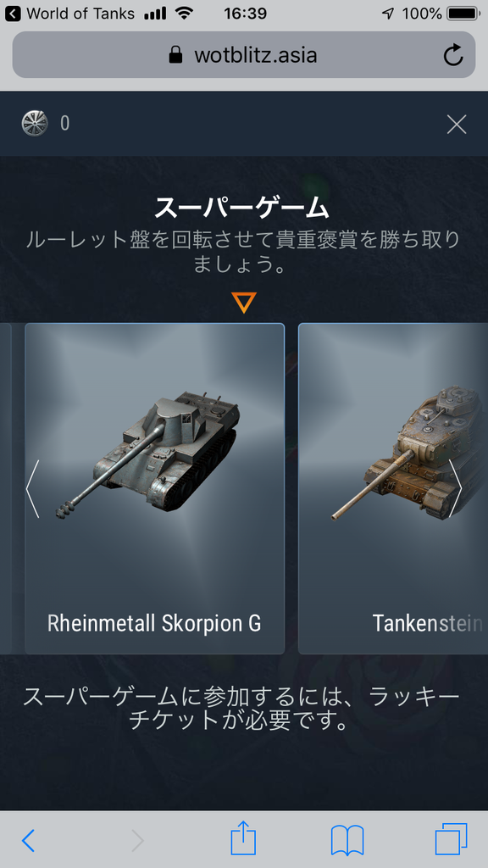Select the Tankenstein tank card
This screenshot has height=868, width=488.
coord(393,488)
